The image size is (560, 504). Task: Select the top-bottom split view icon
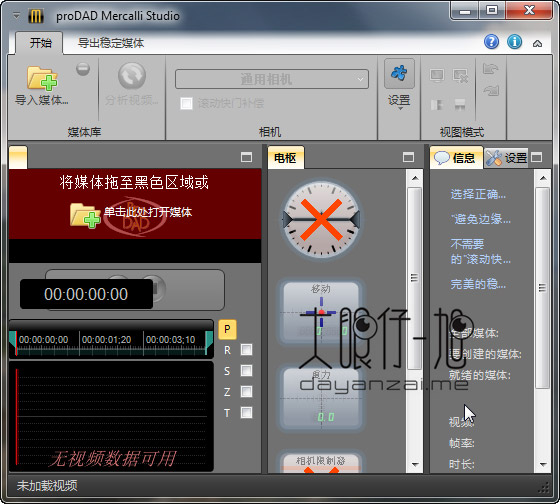[460, 105]
